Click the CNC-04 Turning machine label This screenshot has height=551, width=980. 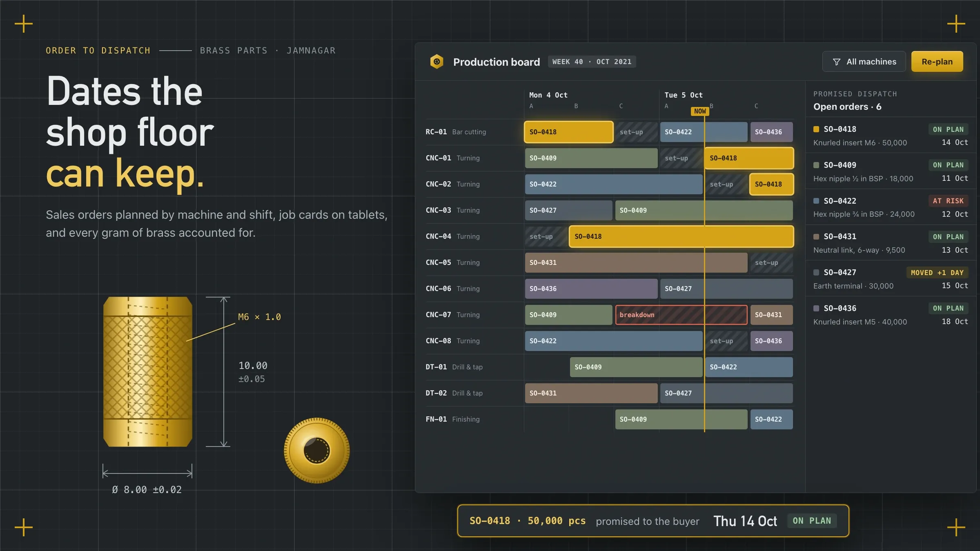point(452,236)
